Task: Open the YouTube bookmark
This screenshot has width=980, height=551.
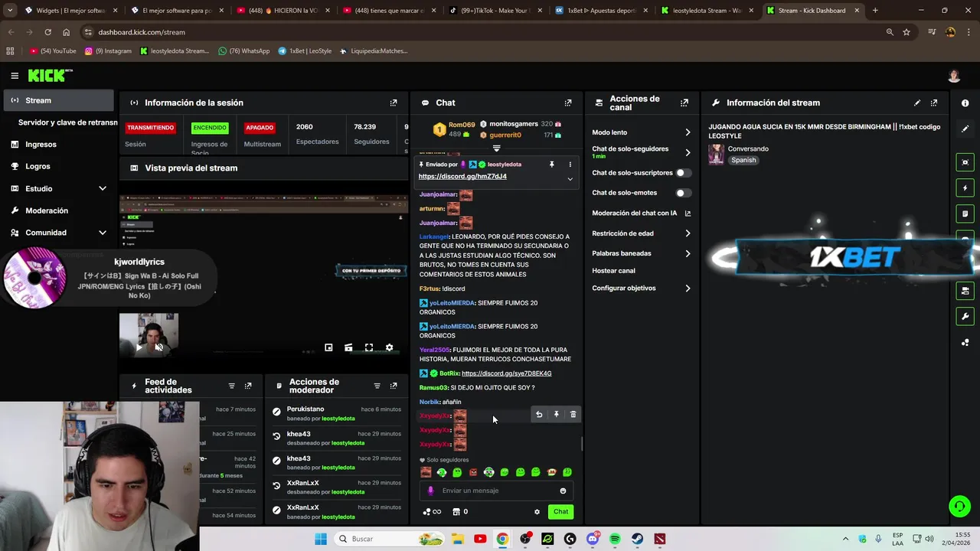Action: 53,51
